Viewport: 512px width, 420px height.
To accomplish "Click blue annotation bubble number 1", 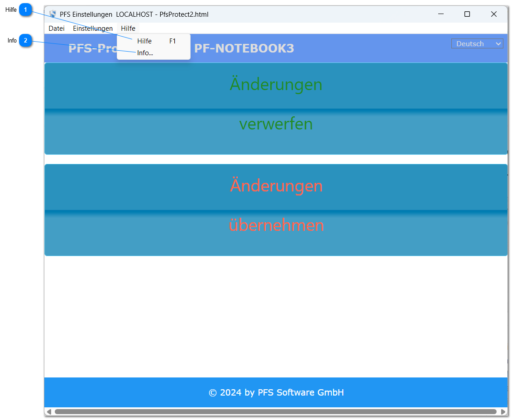I will [26, 10].
